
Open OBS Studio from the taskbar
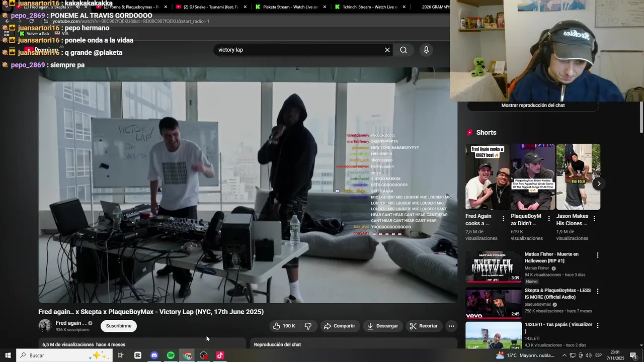coord(204,355)
